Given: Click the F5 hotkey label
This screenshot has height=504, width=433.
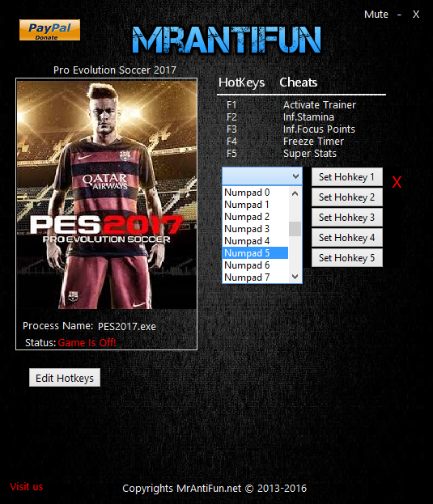Looking at the screenshot, I should pyautogui.click(x=231, y=154).
